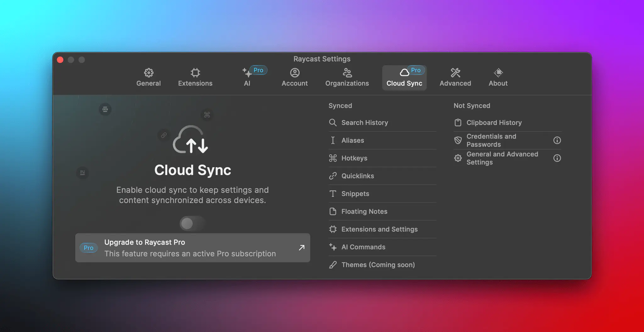Open the Organizations tab

347,77
